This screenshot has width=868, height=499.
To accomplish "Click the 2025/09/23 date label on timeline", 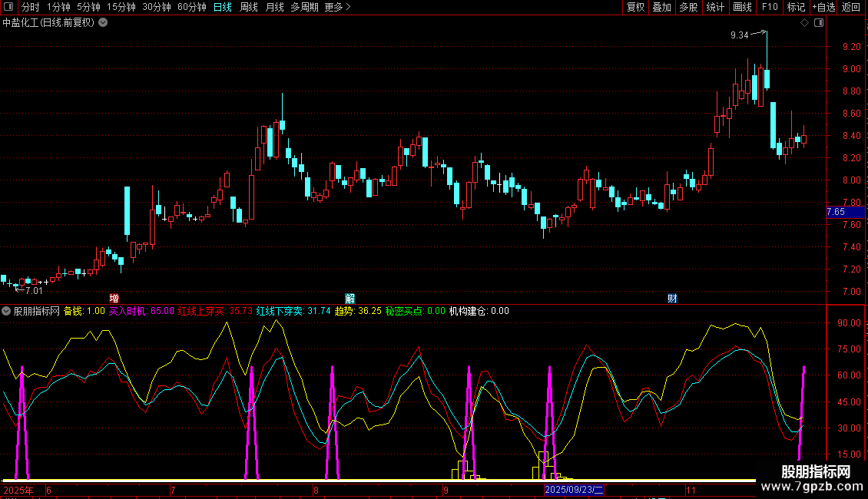I will coord(575,490).
